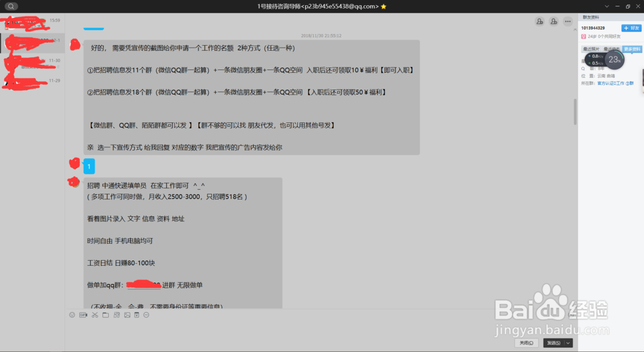Viewport: 644px width, 352px height.
Task: Open the GIF sticker panel
Action: pyautogui.click(x=83, y=315)
